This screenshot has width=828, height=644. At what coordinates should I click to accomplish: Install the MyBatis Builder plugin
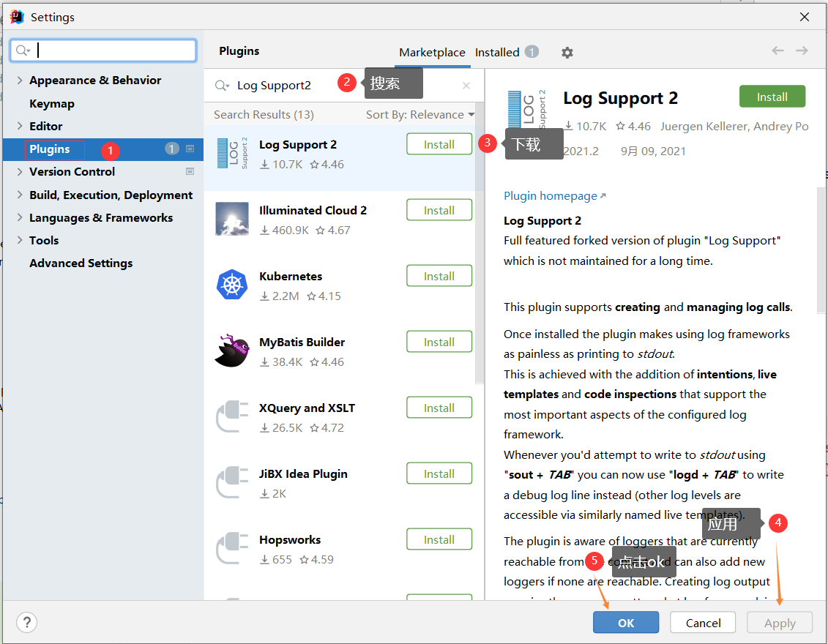[439, 342]
